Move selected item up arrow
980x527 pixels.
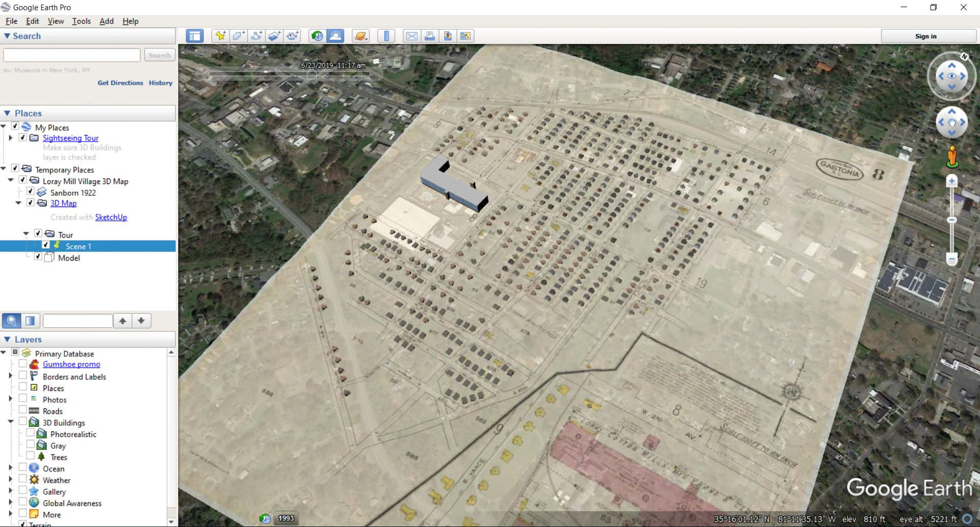pyautogui.click(x=123, y=321)
